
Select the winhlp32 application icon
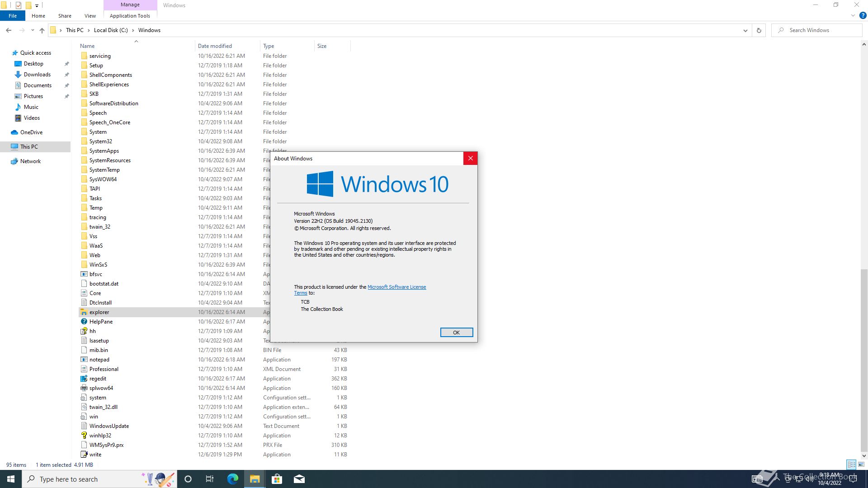click(x=84, y=436)
